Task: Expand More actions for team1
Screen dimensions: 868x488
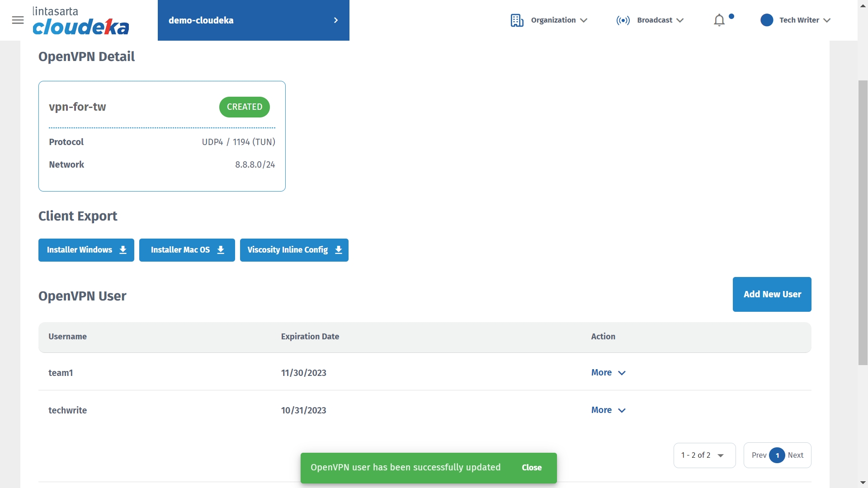Action: point(608,373)
